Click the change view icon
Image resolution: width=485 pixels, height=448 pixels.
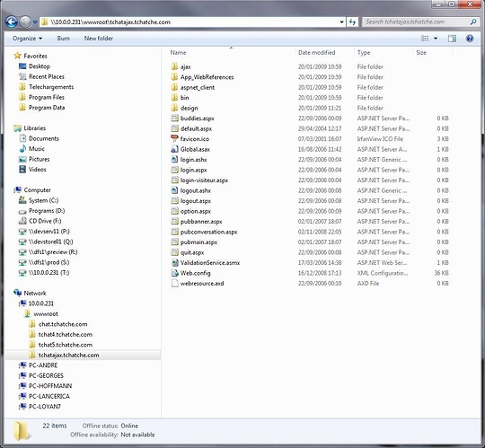425,39
